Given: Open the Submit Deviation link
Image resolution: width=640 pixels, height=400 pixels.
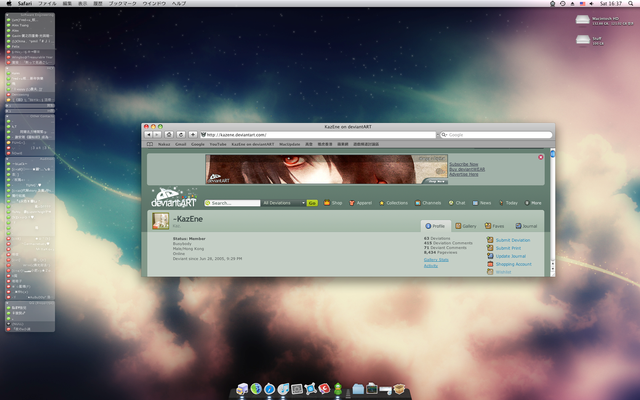Looking at the screenshot, I should pos(513,240).
